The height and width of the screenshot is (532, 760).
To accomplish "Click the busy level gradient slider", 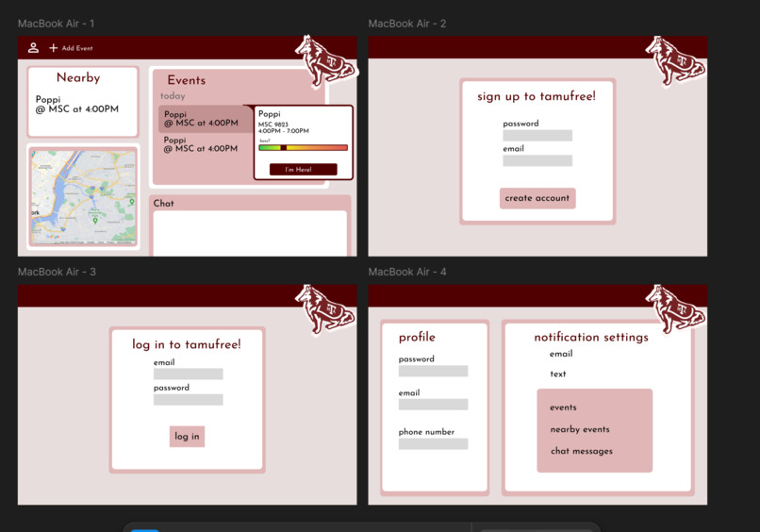I will (x=304, y=147).
